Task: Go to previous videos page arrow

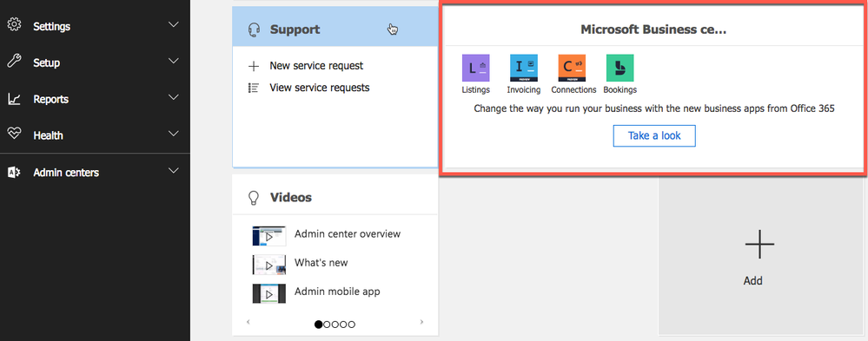Action: (248, 321)
